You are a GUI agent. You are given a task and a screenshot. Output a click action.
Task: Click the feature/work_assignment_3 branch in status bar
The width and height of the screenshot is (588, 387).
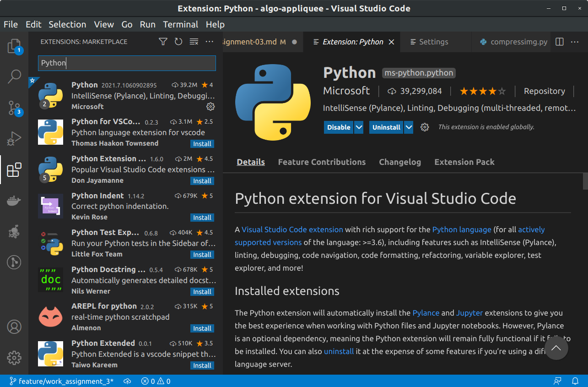click(62, 381)
